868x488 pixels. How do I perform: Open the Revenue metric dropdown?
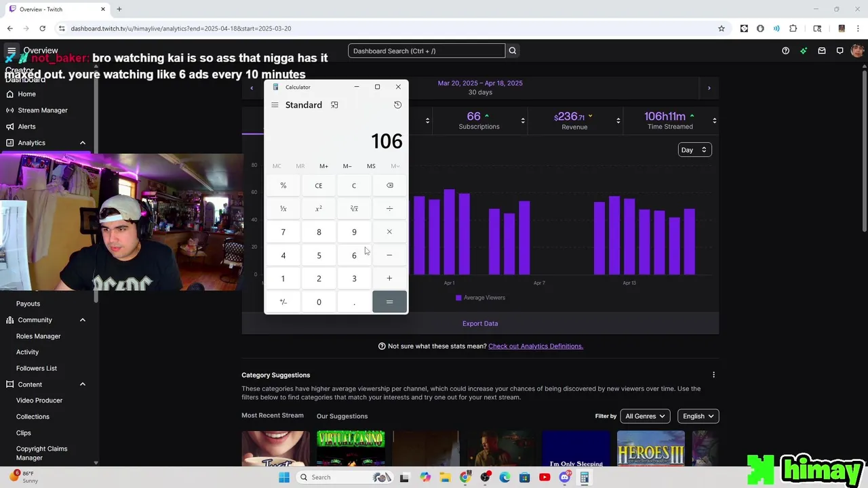[618, 121]
